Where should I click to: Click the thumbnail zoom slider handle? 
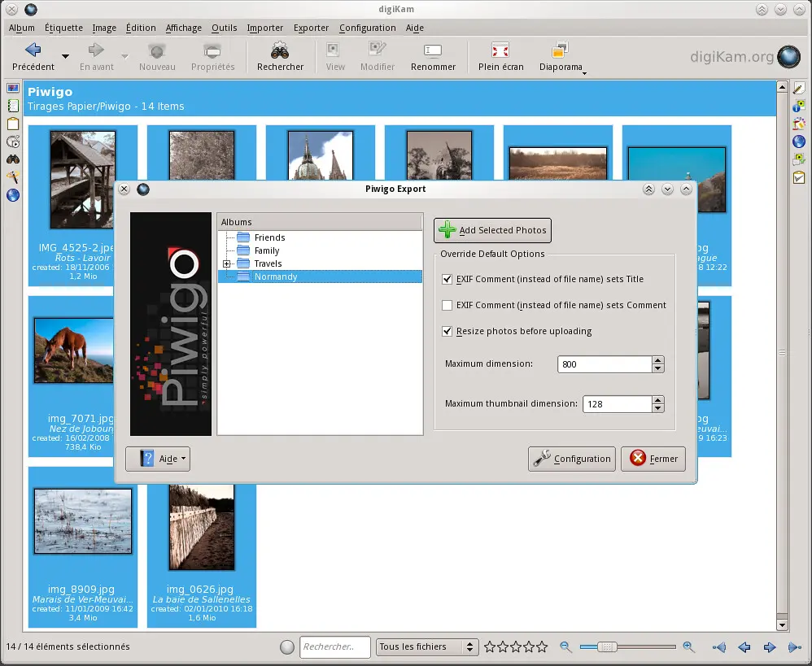[x=605, y=647]
